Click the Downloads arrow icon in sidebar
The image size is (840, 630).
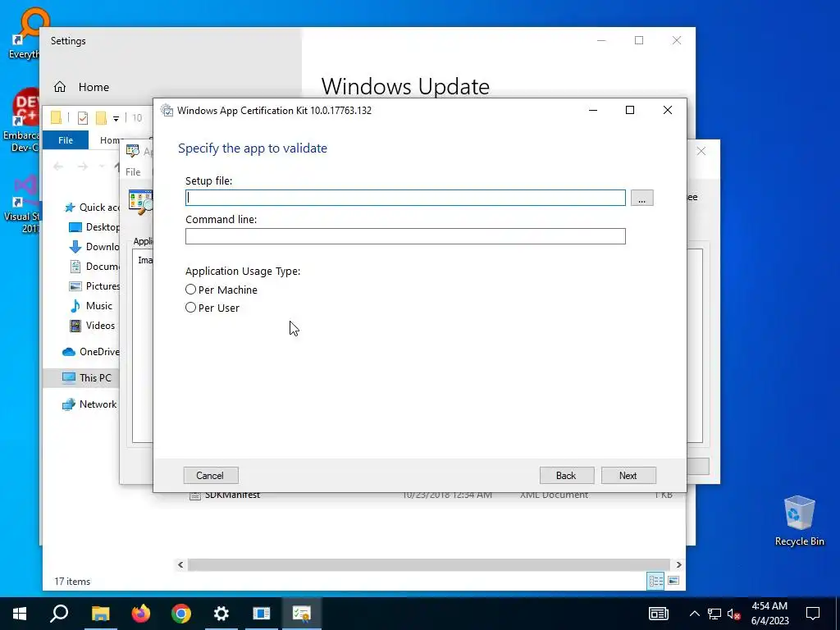tap(75, 247)
